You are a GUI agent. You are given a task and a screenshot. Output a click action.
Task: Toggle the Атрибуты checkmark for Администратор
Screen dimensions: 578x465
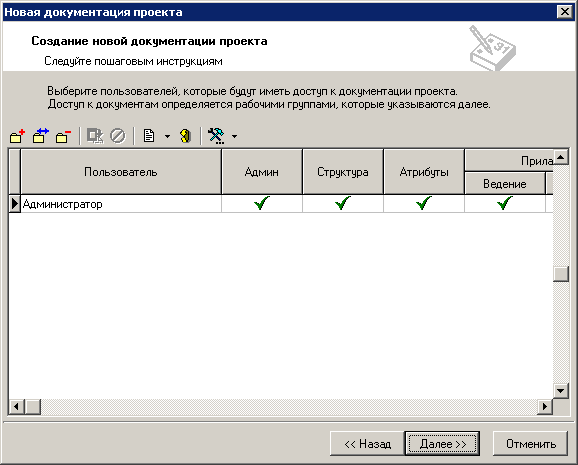coord(424,203)
